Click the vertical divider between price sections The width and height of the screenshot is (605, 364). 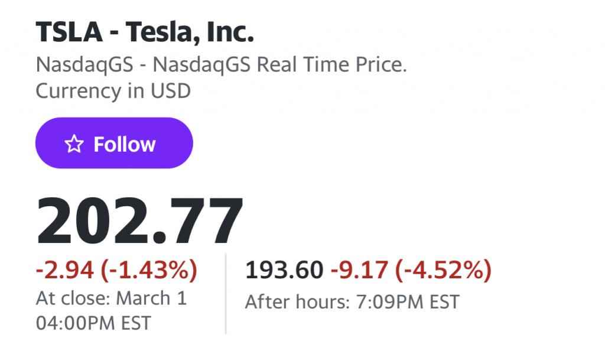coord(226,294)
